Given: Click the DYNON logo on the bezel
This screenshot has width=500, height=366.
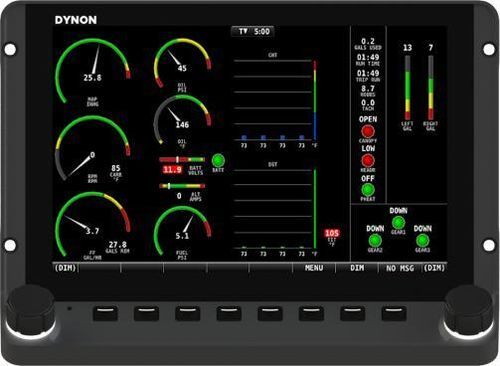Looking at the screenshot, I should [x=76, y=20].
